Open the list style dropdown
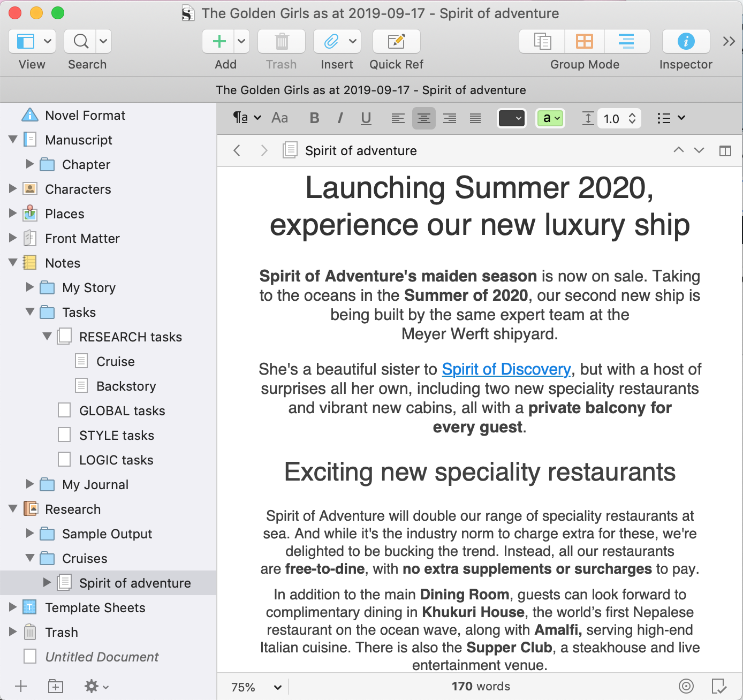The image size is (743, 700). [671, 118]
